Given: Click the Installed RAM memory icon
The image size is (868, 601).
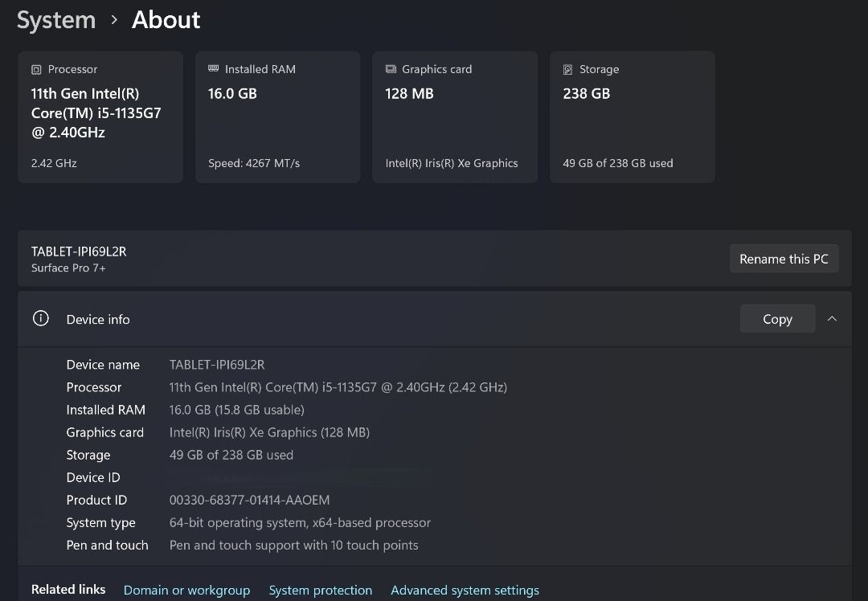Looking at the screenshot, I should tap(213, 68).
